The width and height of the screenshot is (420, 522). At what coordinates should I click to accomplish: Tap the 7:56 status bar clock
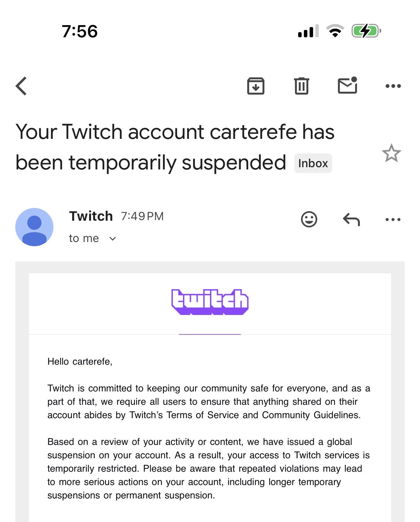coord(80,32)
